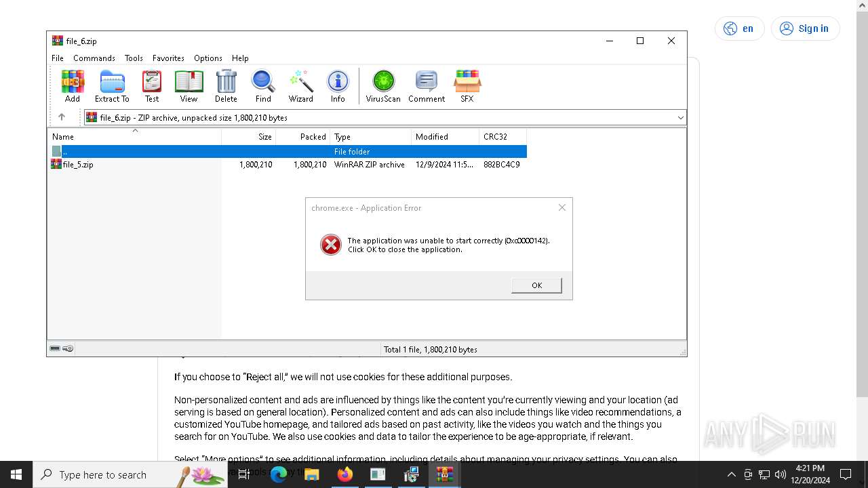Click the Test archive icon
This screenshot has height=488, width=868.
152,86
